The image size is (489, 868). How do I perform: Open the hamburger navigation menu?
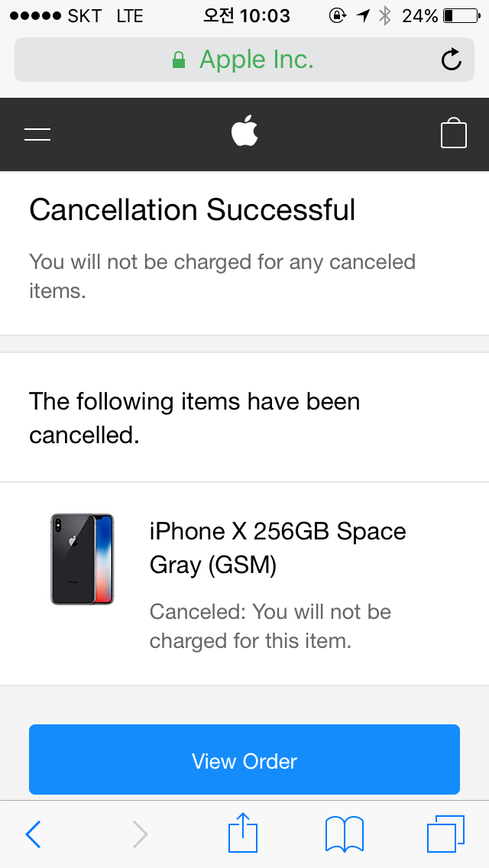37,135
